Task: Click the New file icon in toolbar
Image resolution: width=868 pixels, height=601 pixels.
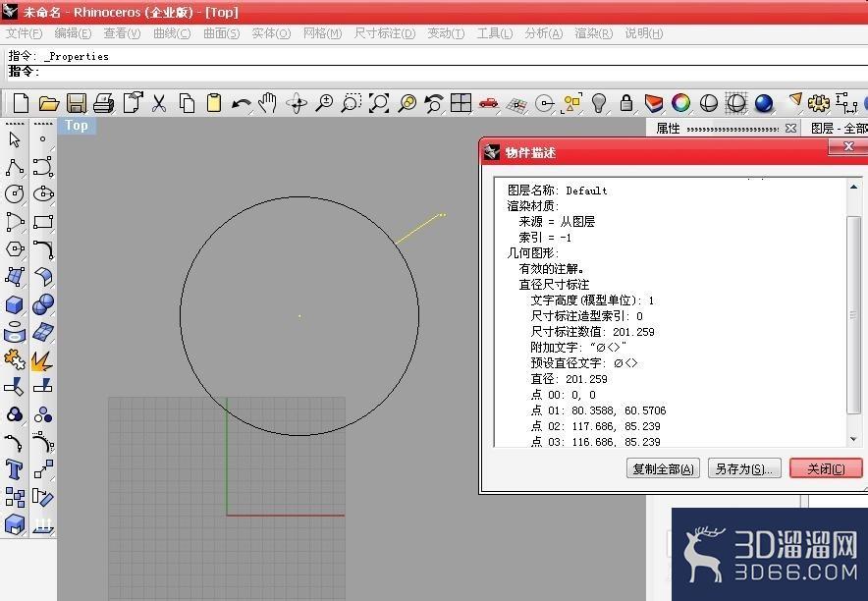Action: [21, 103]
